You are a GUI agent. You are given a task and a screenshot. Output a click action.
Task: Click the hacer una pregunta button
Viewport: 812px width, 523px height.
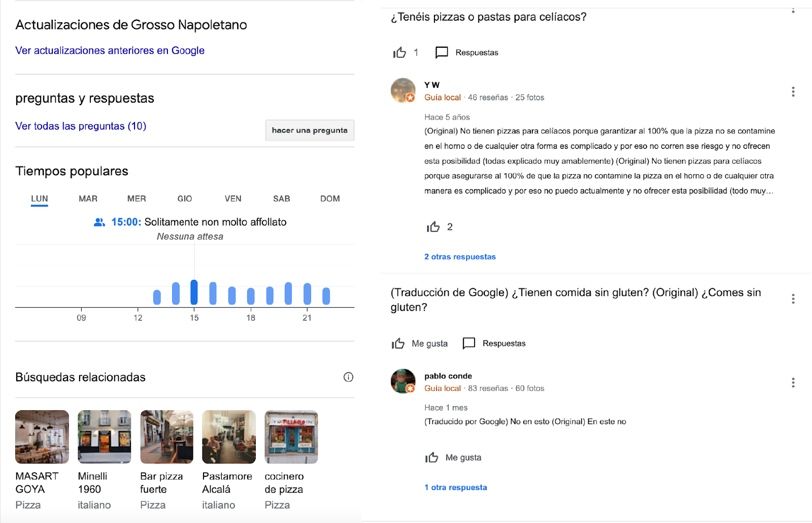310,130
